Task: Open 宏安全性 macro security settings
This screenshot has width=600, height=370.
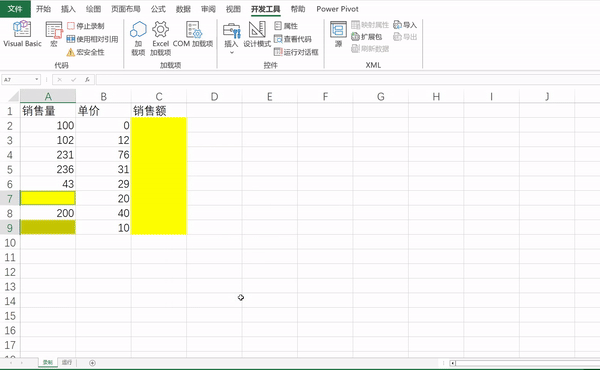Action: pyautogui.click(x=86, y=52)
